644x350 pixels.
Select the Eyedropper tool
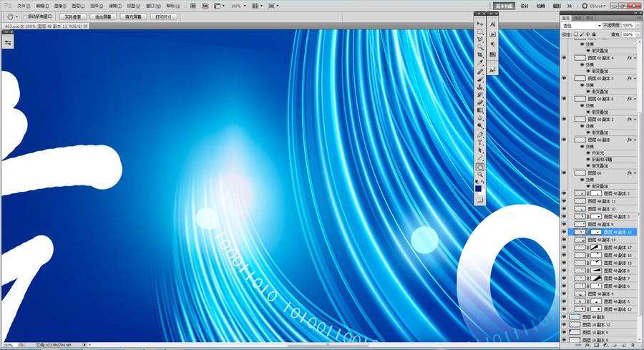479,63
